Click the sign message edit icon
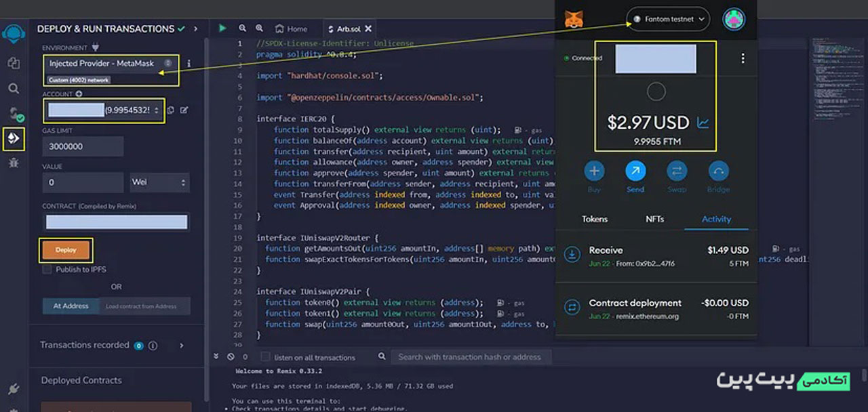Image resolution: width=868 pixels, height=412 pixels. click(184, 110)
